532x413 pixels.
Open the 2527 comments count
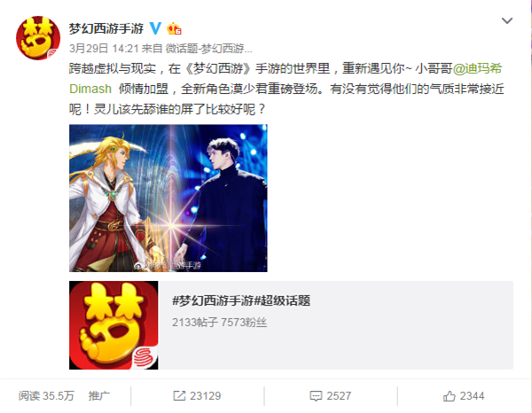point(339,395)
